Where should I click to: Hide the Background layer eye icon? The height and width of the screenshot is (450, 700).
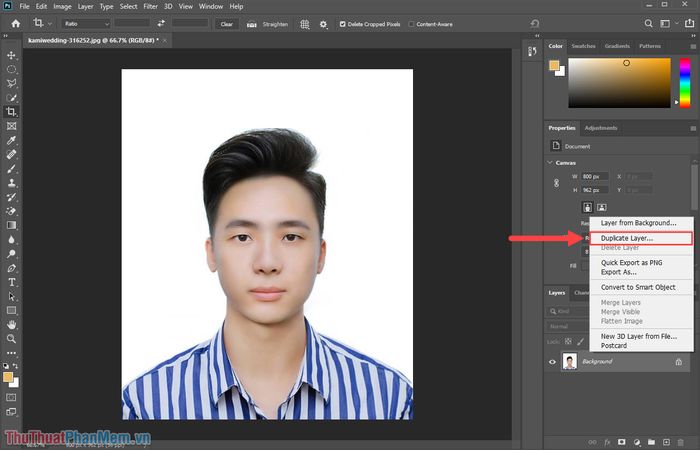[x=552, y=362]
